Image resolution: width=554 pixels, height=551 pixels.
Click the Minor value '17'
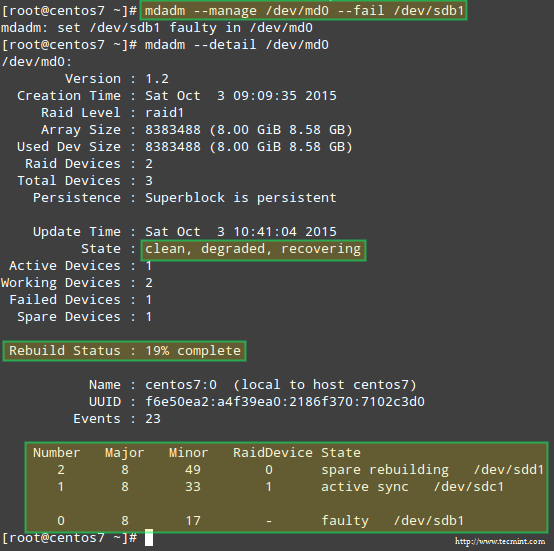tap(193, 521)
